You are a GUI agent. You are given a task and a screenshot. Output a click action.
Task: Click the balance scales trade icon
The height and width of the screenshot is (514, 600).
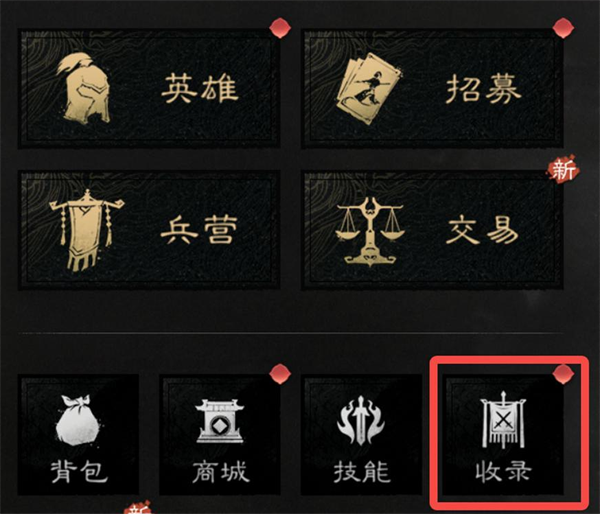click(x=370, y=232)
